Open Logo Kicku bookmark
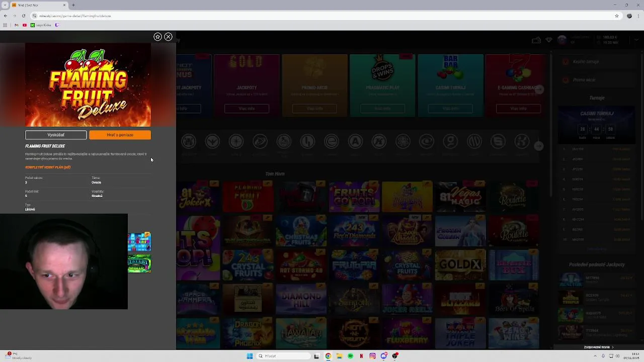Image resolution: width=644 pixels, height=362 pixels. coord(40,25)
